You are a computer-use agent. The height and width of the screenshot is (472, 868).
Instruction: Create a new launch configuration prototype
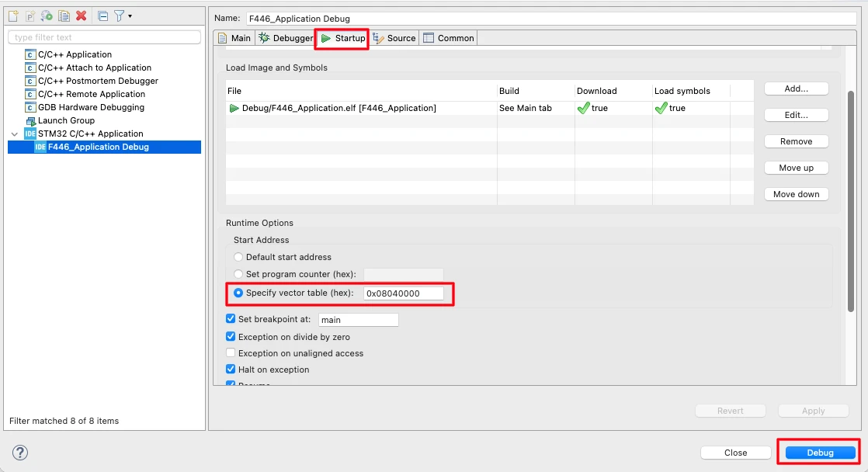[x=30, y=16]
